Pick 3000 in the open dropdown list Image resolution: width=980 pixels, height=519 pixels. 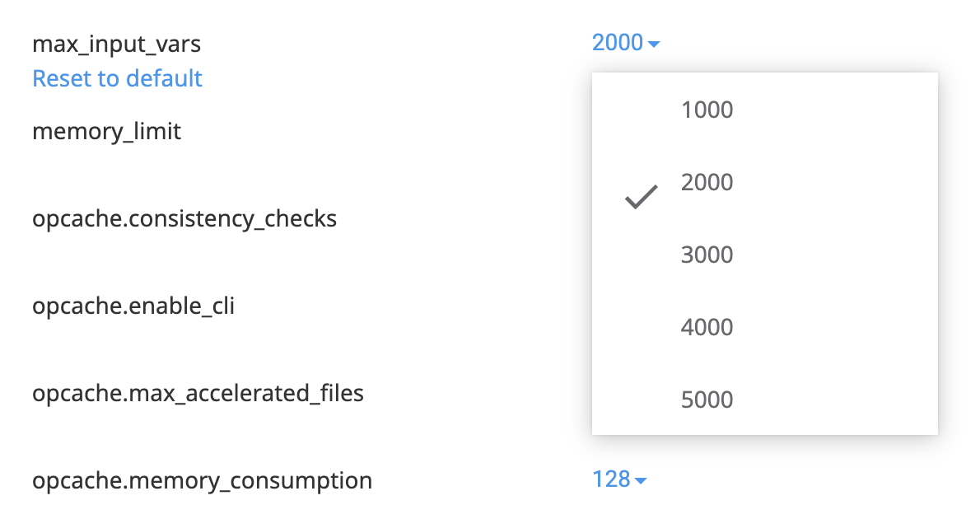coord(707,255)
